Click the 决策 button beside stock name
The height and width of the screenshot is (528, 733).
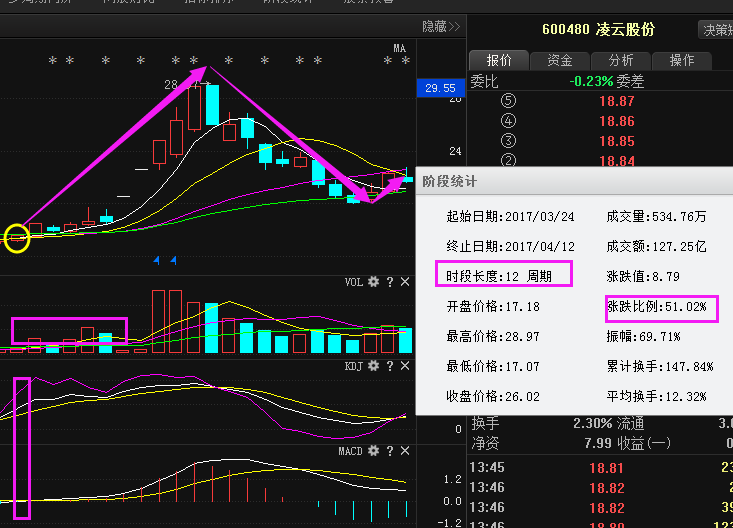coord(717,30)
